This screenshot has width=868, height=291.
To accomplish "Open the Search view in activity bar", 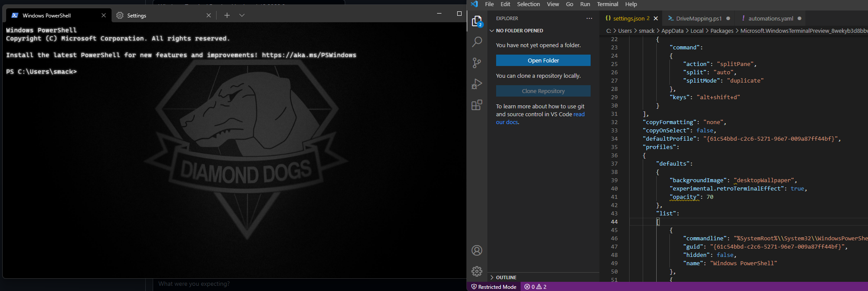I will click(x=477, y=42).
